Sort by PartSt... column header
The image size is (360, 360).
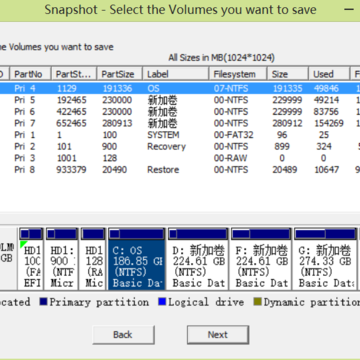[x=74, y=74]
